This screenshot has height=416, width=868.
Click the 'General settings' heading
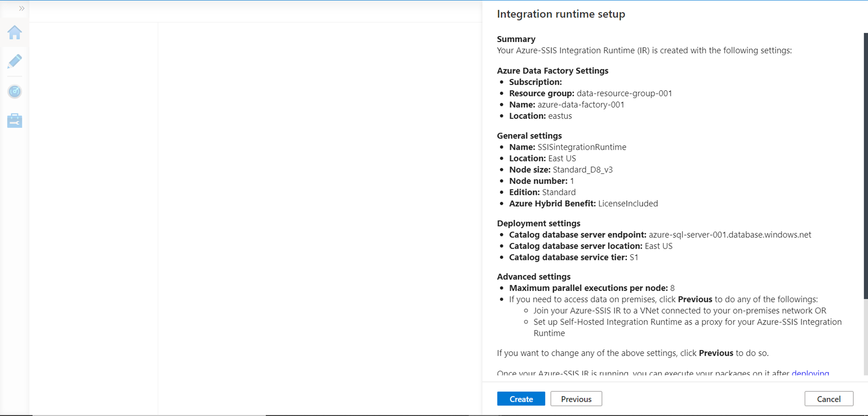click(x=529, y=136)
